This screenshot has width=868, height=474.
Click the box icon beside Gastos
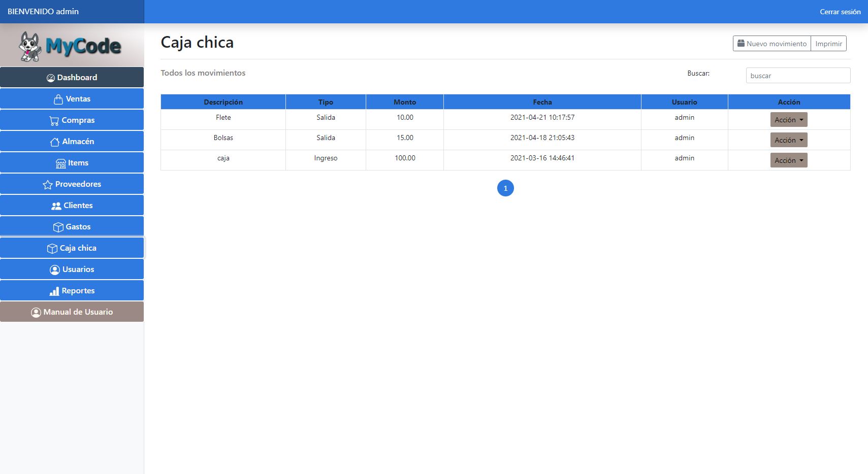coord(58,227)
